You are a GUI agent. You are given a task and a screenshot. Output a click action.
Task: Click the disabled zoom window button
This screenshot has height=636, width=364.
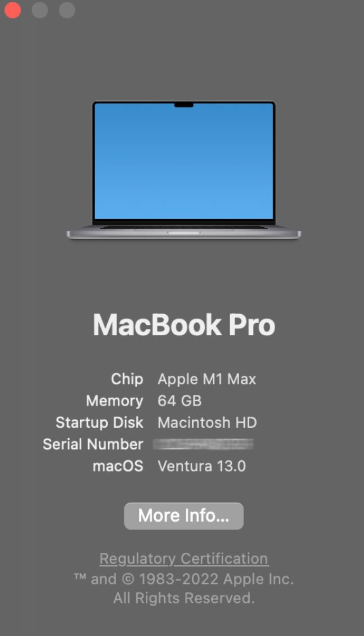(67, 10)
